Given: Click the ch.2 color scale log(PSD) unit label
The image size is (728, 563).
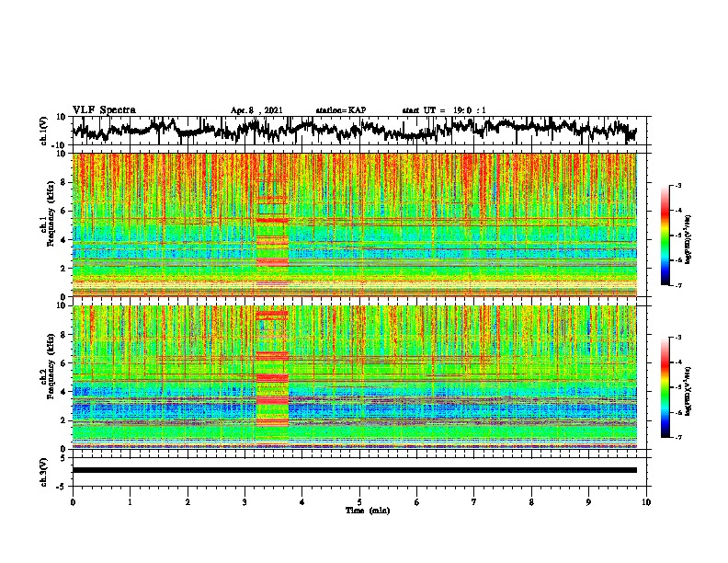Looking at the screenshot, I should [x=688, y=391].
